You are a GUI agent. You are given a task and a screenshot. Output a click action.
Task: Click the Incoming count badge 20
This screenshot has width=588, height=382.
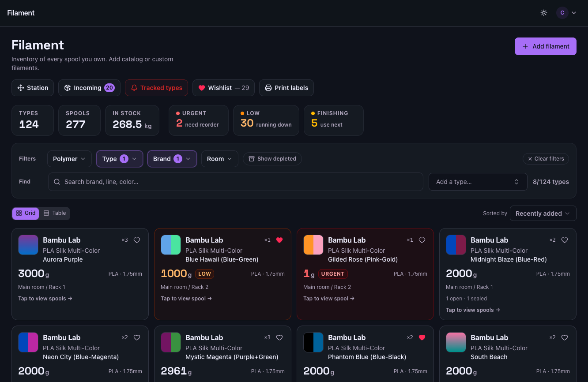109,88
